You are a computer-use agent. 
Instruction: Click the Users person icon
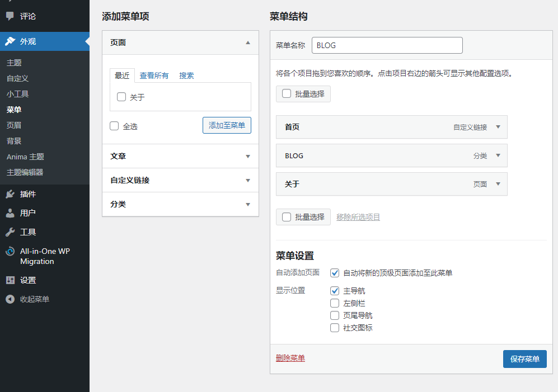pos(10,213)
